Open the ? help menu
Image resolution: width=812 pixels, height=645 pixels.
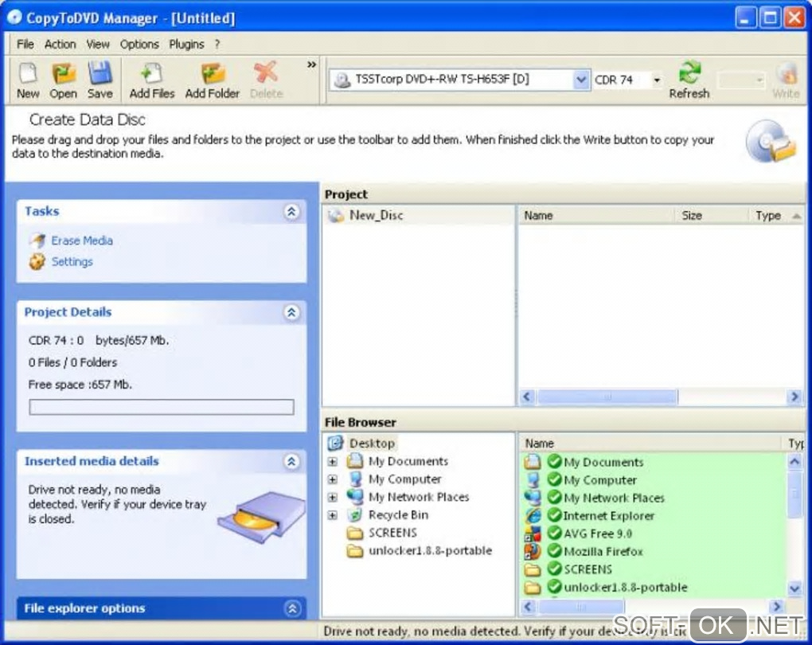tap(217, 44)
